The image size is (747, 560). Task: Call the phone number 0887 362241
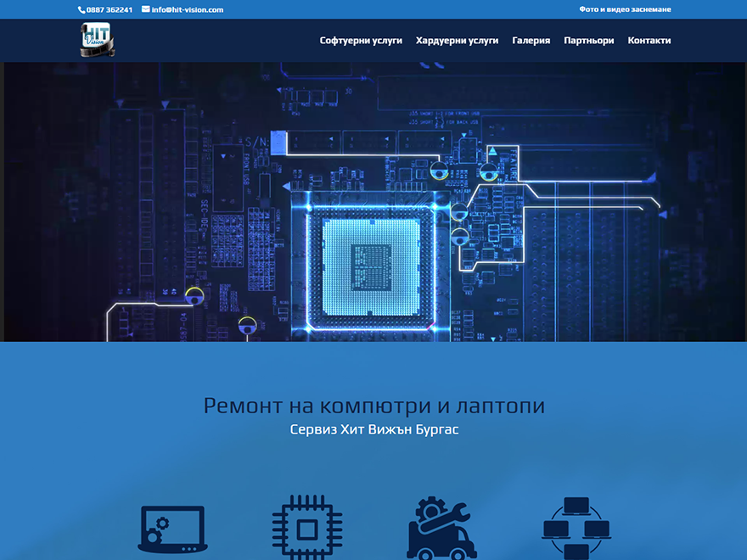(x=110, y=9)
